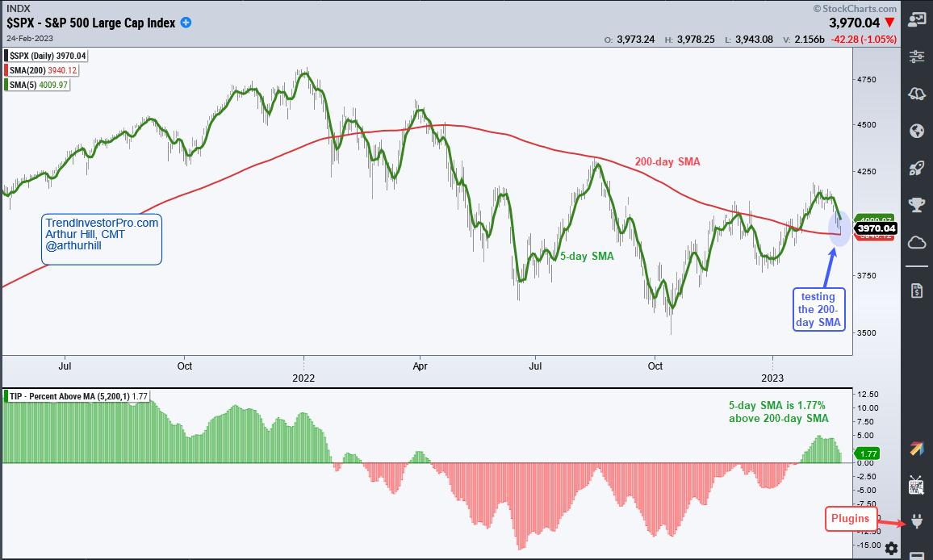This screenshot has height=560, width=933.
Task: Select the $SPX (Daily) legend label
Action: click(48, 56)
